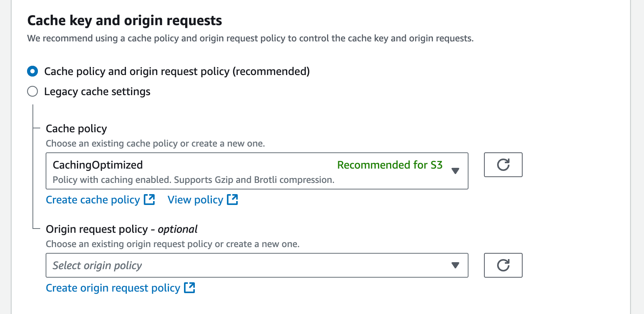This screenshot has height=314, width=644.
Task: Refresh the origin request policy list
Action: 503,265
